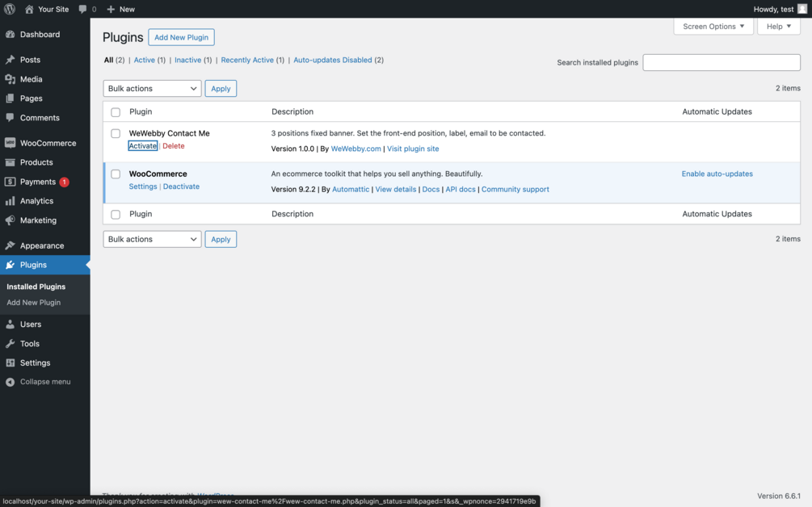Screen dimensions: 812x507
Task: Filter plugins by Inactive
Action: tap(187, 60)
